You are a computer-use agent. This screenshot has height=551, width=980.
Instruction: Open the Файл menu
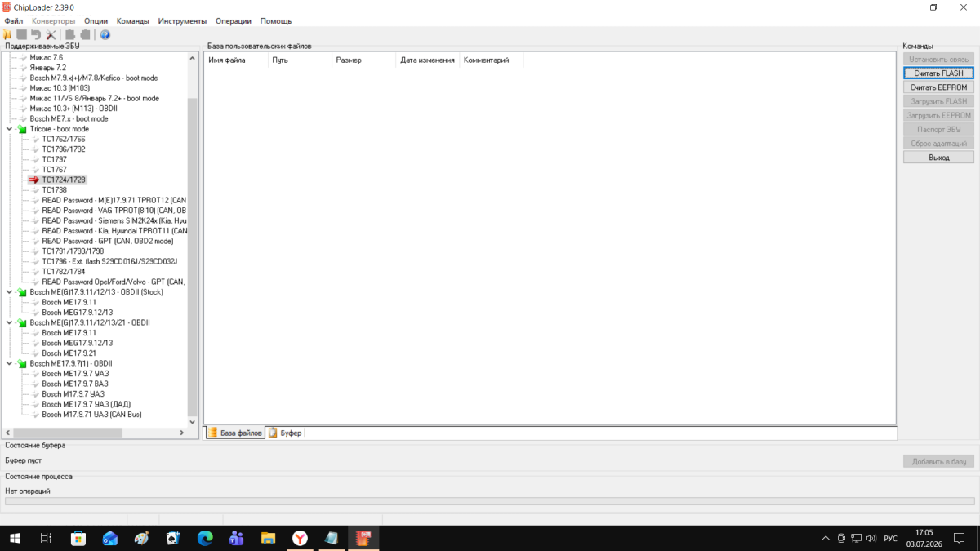coord(13,21)
